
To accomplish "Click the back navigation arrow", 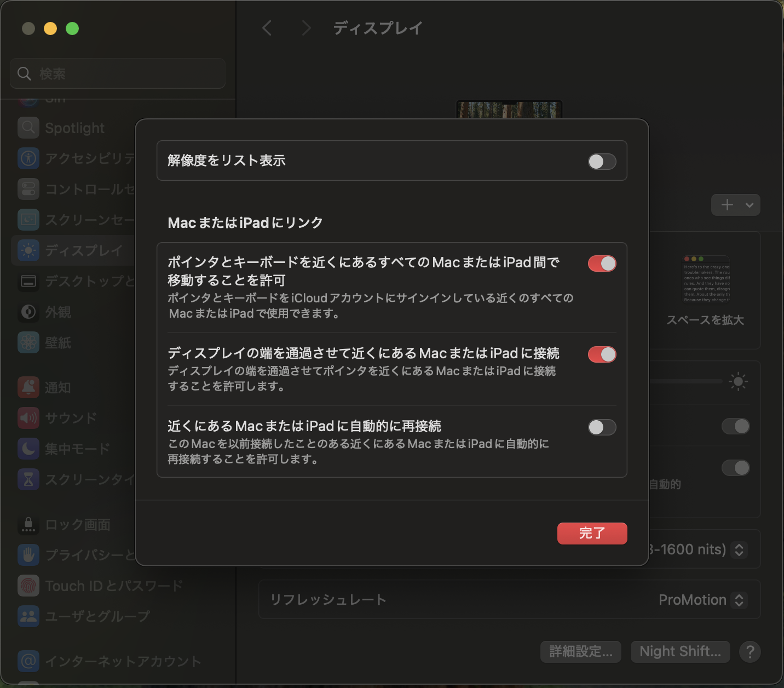I will [x=267, y=28].
